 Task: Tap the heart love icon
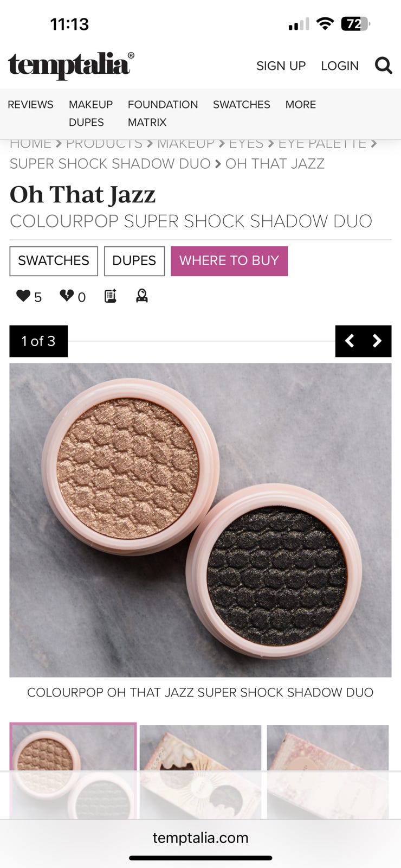point(23,296)
